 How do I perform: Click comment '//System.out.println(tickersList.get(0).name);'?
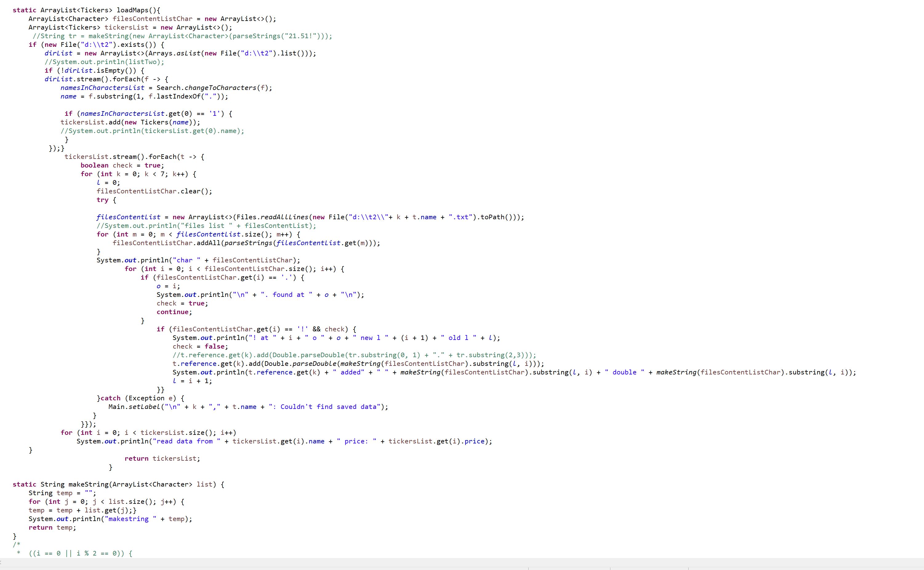coord(153,131)
